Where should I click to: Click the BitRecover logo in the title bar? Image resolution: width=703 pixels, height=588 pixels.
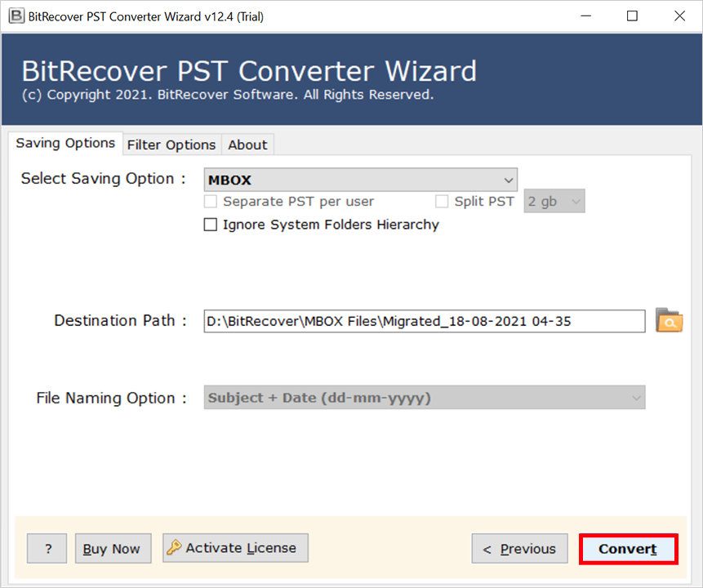click(x=16, y=16)
